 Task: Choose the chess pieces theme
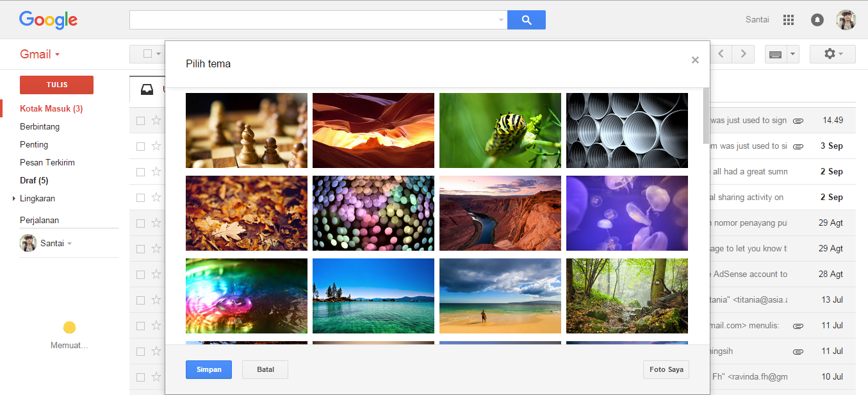pyautogui.click(x=247, y=130)
